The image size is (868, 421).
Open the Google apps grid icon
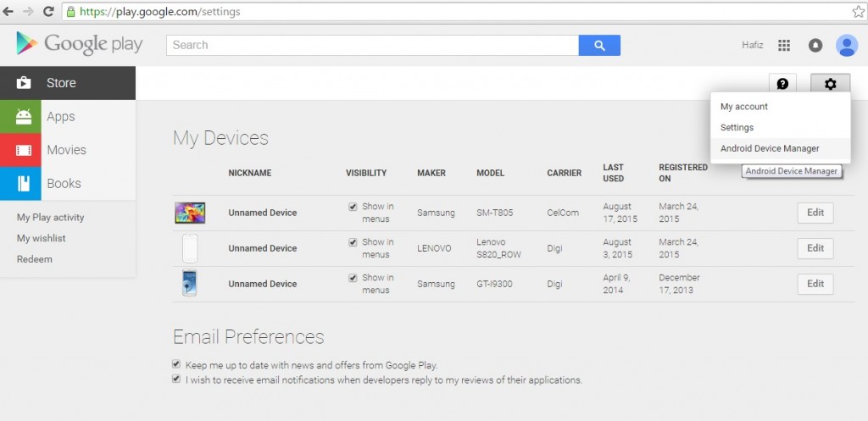point(784,45)
